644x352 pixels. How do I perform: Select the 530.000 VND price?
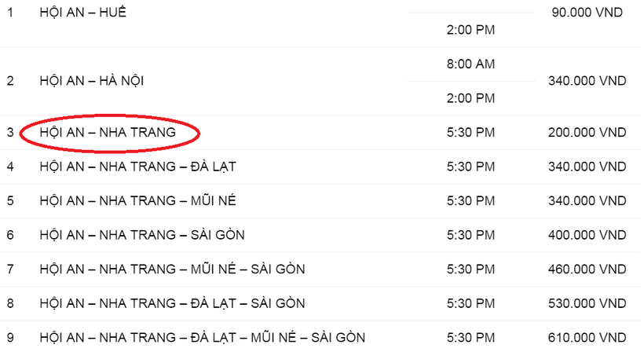tap(587, 303)
